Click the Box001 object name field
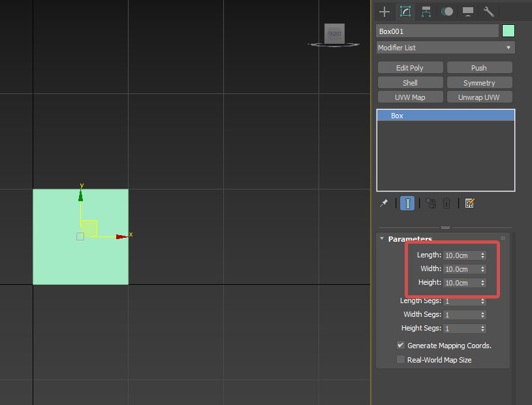Screen dimensions: 532x405 click(x=437, y=31)
